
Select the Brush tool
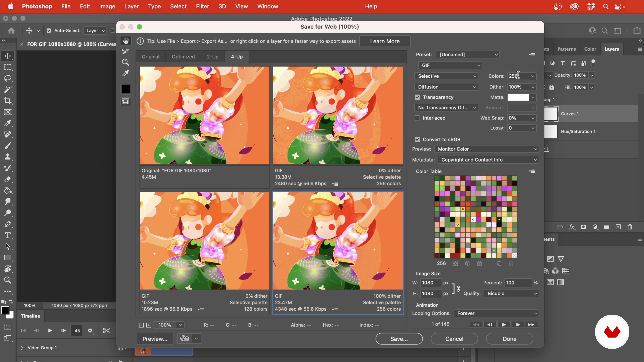click(8, 146)
